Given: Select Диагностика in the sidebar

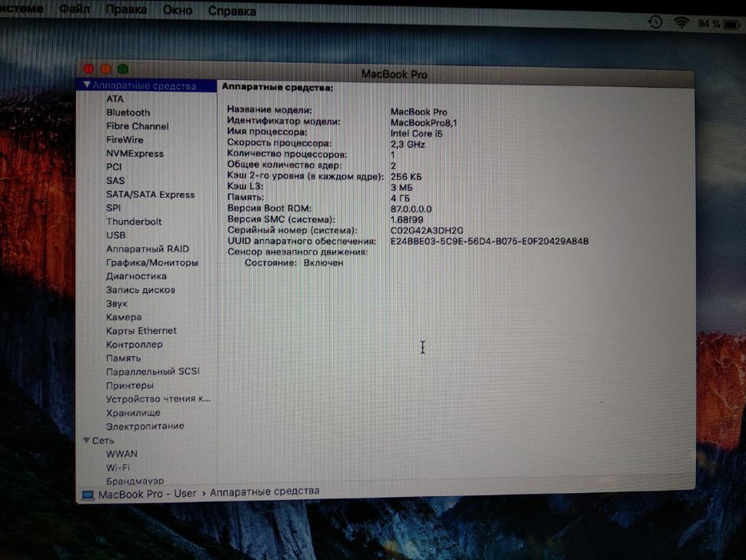Looking at the screenshot, I should (x=136, y=276).
